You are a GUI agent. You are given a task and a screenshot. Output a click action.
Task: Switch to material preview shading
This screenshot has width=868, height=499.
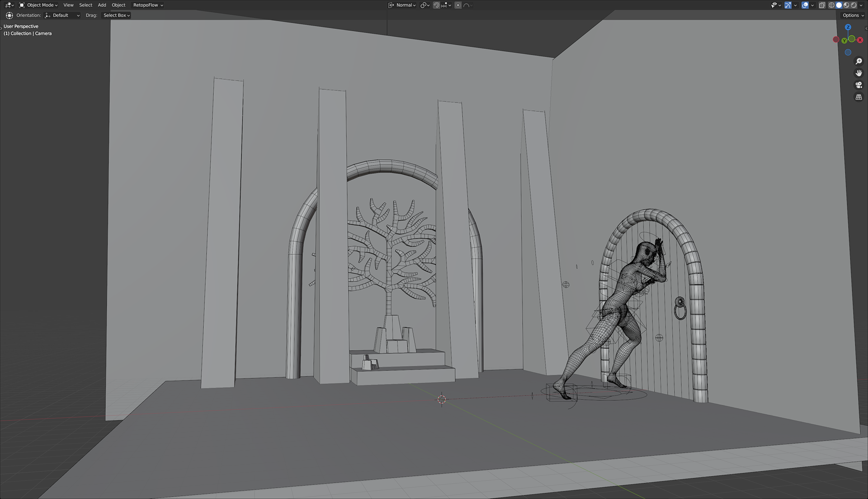(x=846, y=5)
